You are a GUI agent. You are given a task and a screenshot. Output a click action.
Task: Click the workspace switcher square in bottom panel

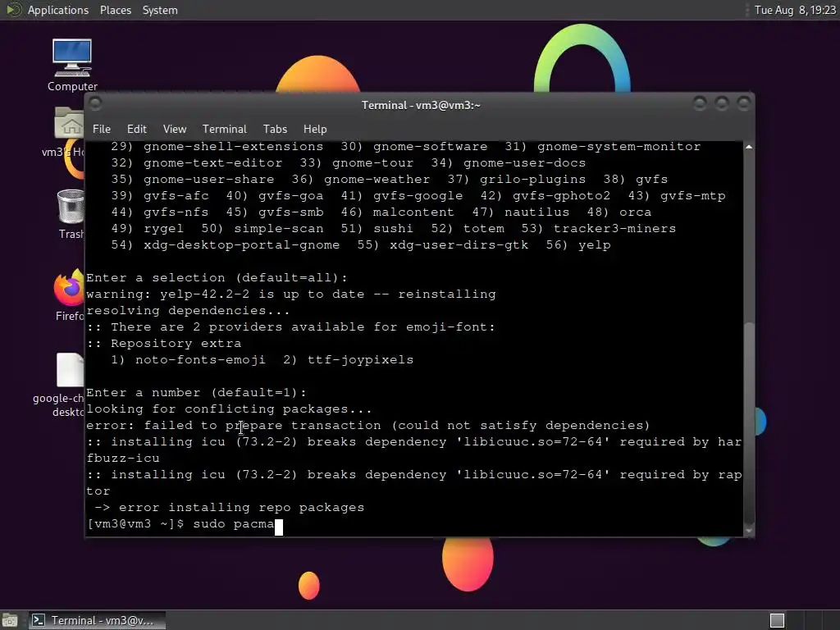[777, 620]
